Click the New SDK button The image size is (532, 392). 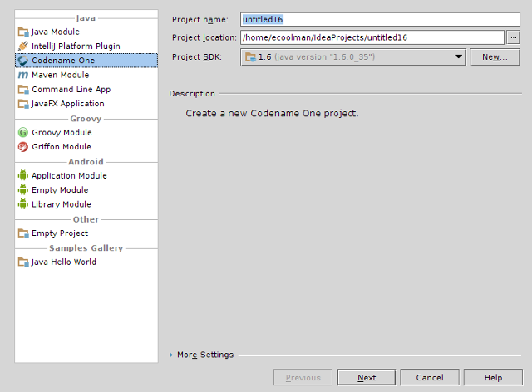pos(495,56)
